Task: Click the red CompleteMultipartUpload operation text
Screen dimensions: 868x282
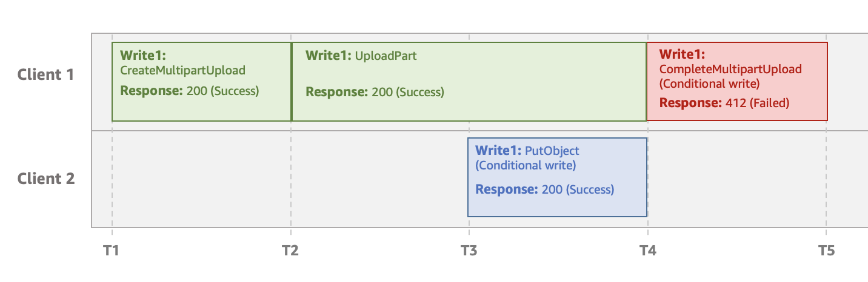Action: [730, 69]
